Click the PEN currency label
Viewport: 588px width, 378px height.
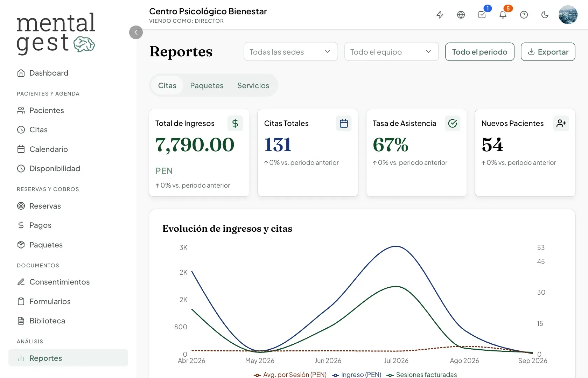click(x=164, y=171)
